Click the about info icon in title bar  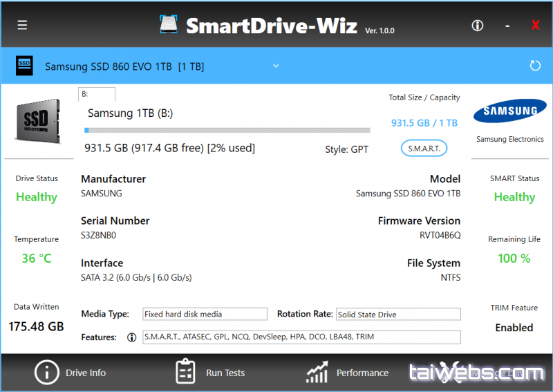coord(477,26)
